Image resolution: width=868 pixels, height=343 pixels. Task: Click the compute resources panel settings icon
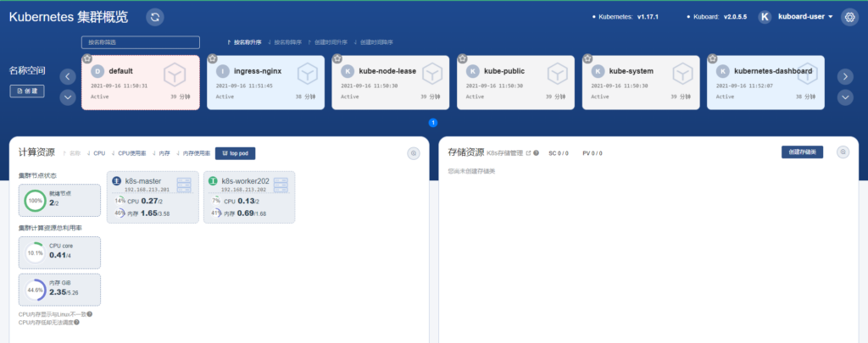click(x=414, y=153)
